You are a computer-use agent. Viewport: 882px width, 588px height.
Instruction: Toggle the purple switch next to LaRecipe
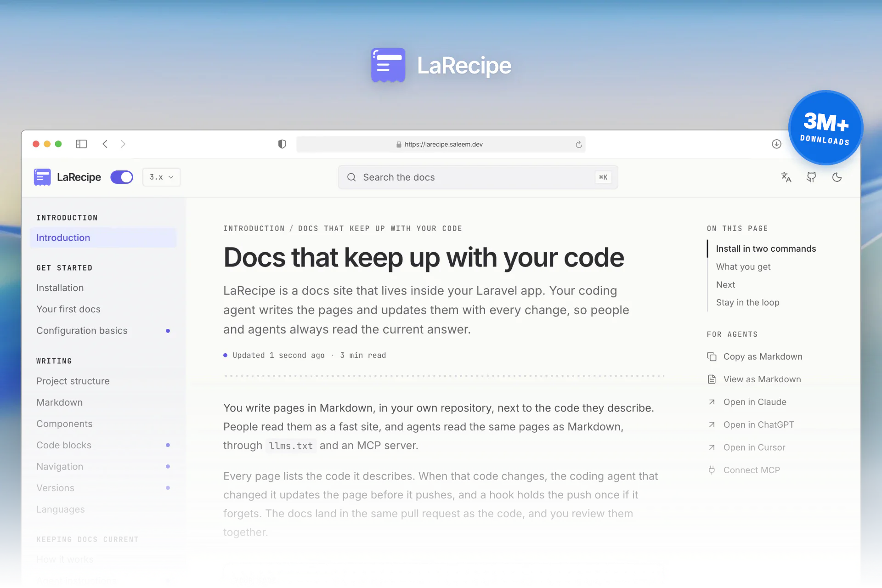tap(122, 177)
